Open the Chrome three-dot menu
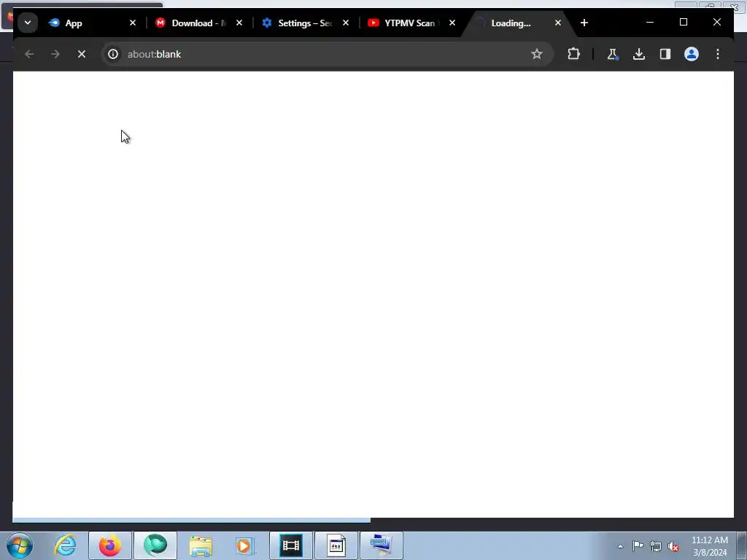747x560 pixels. tap(718, 54)
